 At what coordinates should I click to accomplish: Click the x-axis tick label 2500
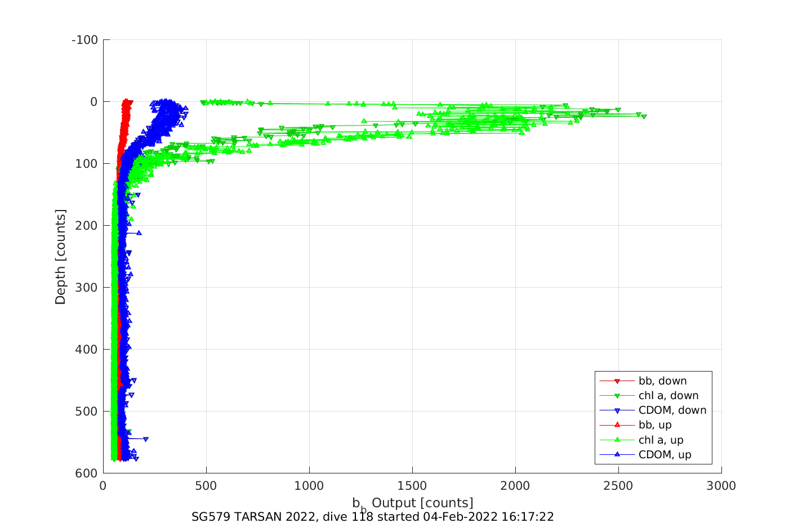click(618, 486)
